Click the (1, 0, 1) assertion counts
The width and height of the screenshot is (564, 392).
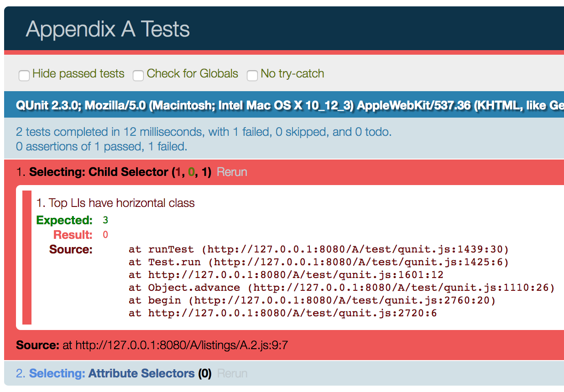tap(191, 172)
